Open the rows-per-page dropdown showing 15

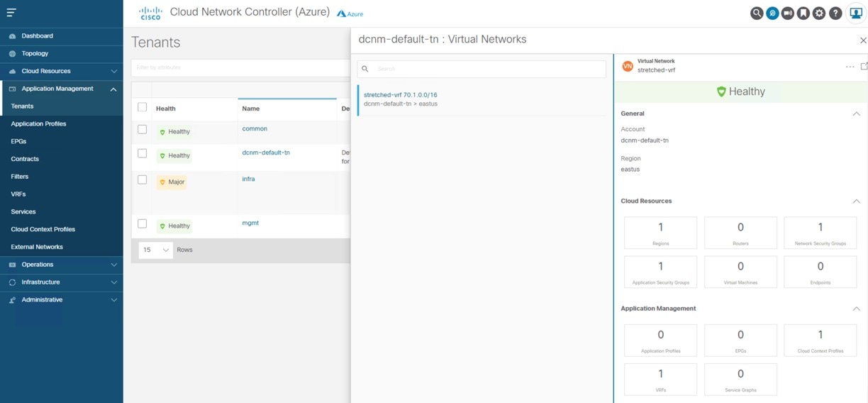156,250
